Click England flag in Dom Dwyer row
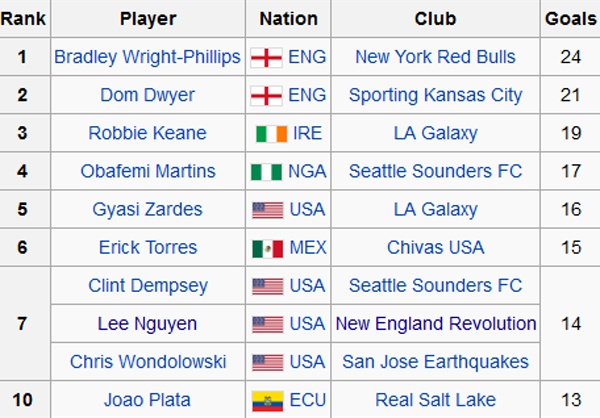Image resolution: width=600 pixels, height=418 pixels. point(267,95)
